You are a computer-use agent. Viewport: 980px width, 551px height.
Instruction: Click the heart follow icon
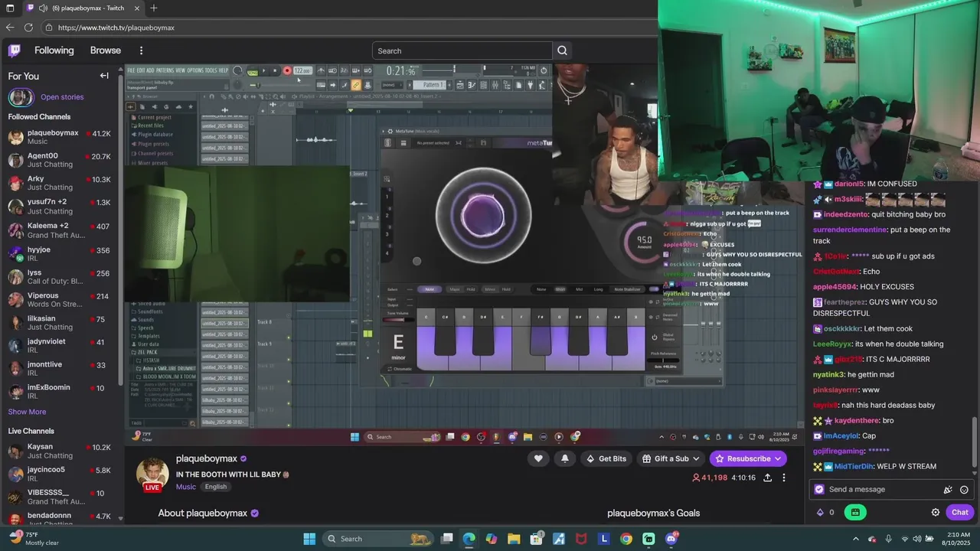[538, 458]
